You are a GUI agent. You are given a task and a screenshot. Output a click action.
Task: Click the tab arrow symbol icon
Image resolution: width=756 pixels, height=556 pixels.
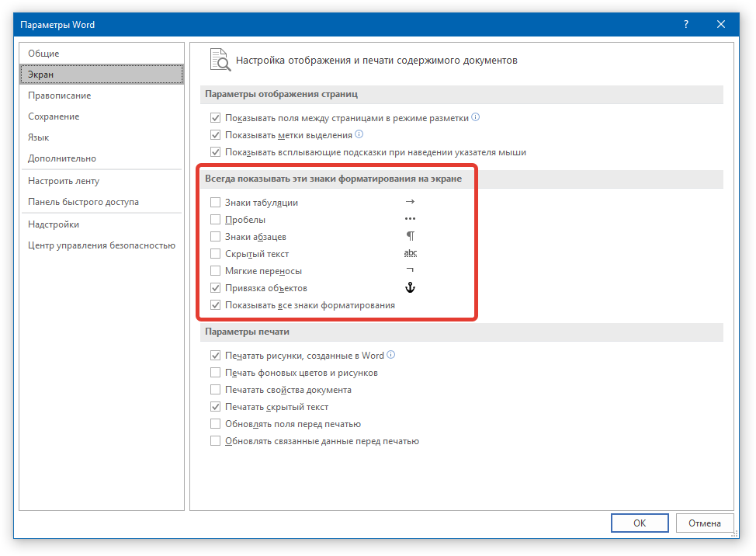[410, 202]
